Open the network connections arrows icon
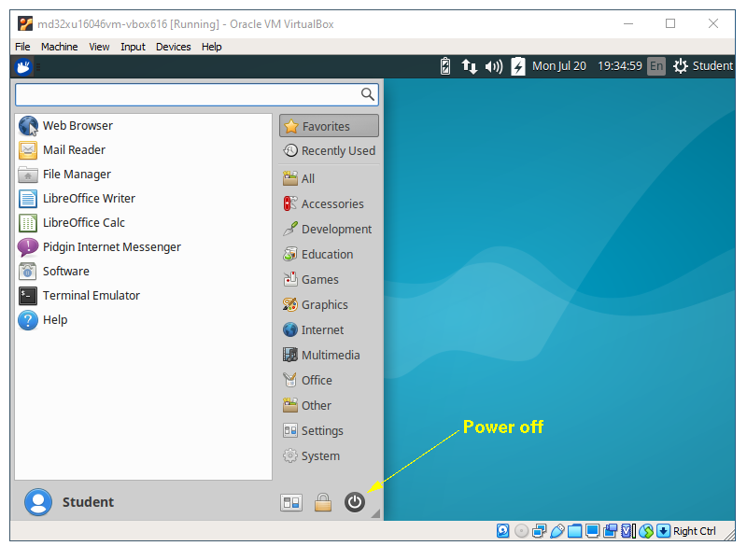The height and width of the screenshot is (560, 747). 470,66
